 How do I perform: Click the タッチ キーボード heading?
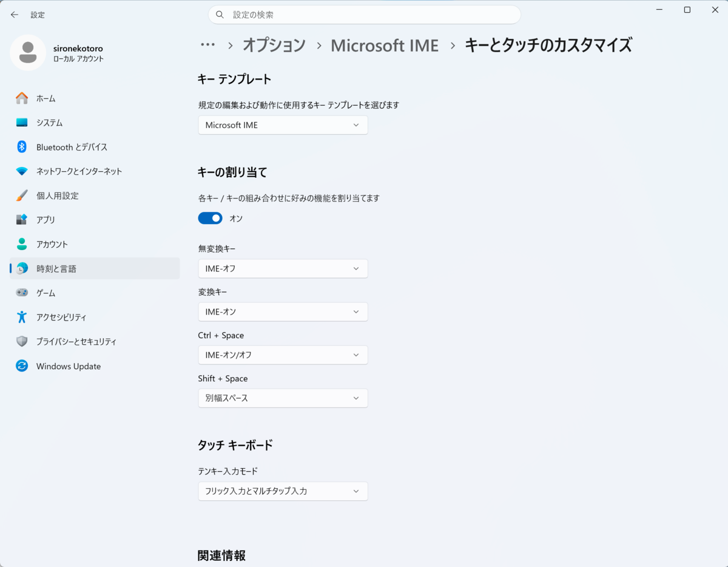235,445
